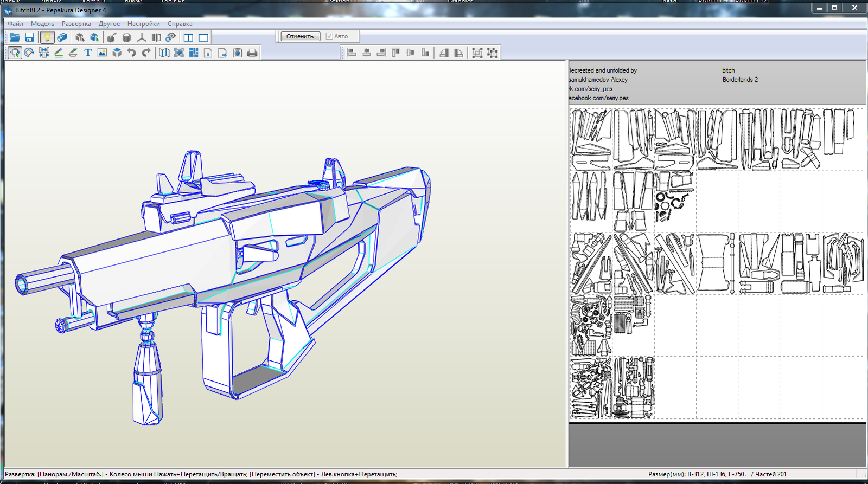
Task: Toggle the 3D axis display icon
Action: click(141, 37)
